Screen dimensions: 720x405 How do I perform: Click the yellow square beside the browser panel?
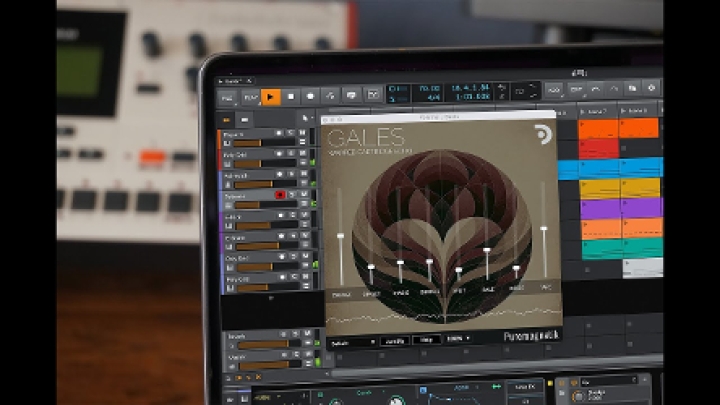pyautogui.click(x=550, y=382)
